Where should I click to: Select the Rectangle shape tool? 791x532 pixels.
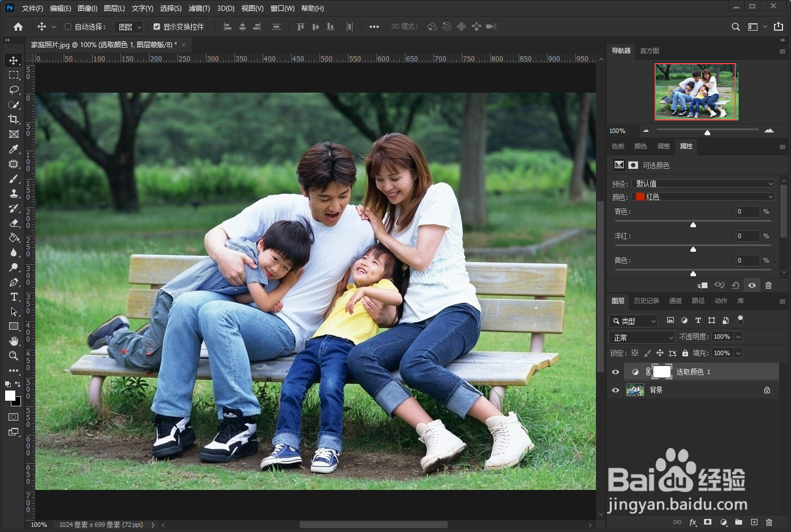point(14,326)
